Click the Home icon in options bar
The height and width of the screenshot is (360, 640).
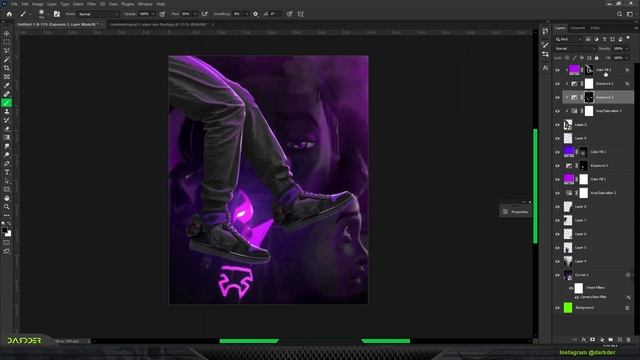pos(9,14)
